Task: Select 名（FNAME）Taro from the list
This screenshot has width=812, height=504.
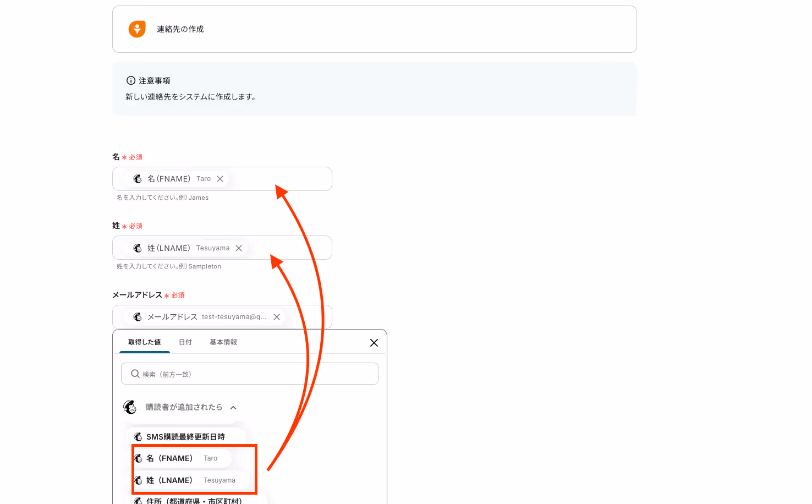Action: pos(182,458)
